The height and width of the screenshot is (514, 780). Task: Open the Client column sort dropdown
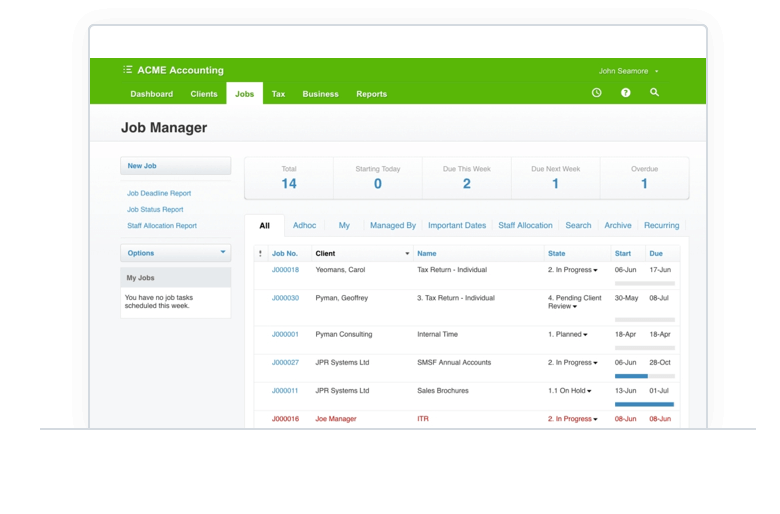407,254
